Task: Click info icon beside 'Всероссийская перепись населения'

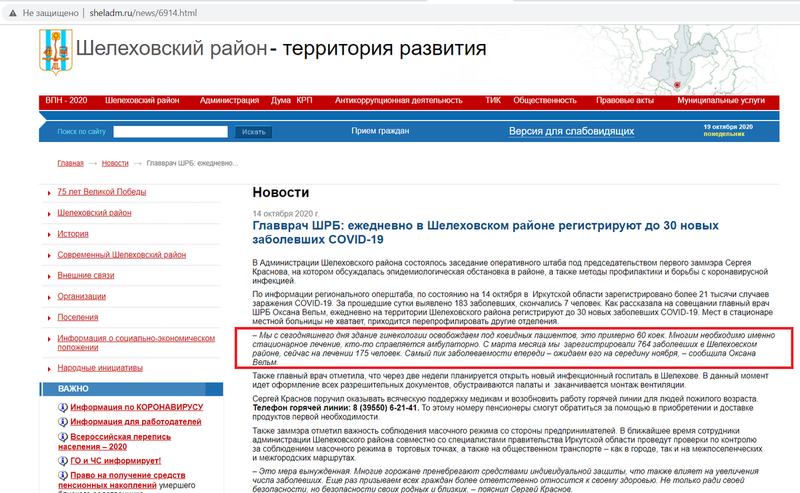Action: pyautogui.click(x=63, y=437)
